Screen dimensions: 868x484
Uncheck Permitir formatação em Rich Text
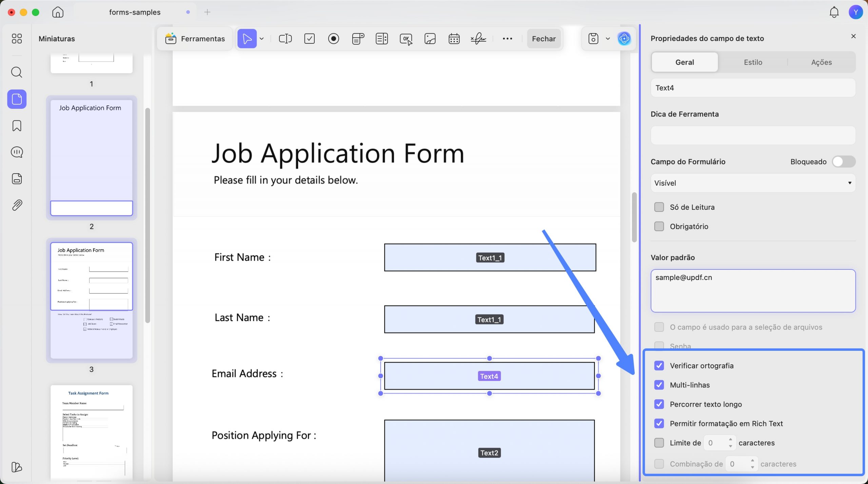click(x=659, y=424)
